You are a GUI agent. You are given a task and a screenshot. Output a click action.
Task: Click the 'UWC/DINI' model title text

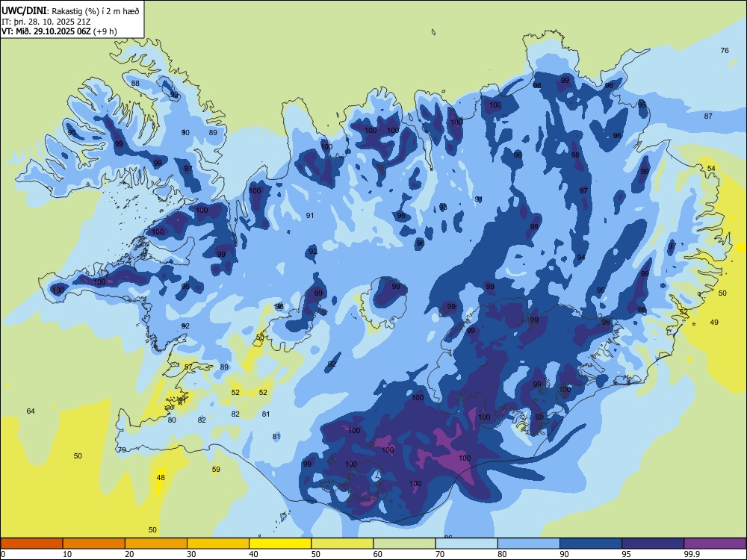[x=25, y=10]
